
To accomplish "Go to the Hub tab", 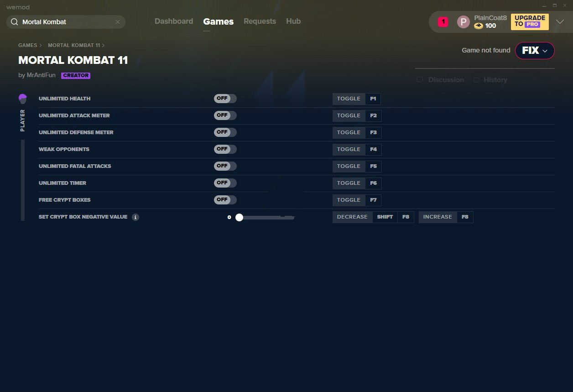I will (293, 21).
